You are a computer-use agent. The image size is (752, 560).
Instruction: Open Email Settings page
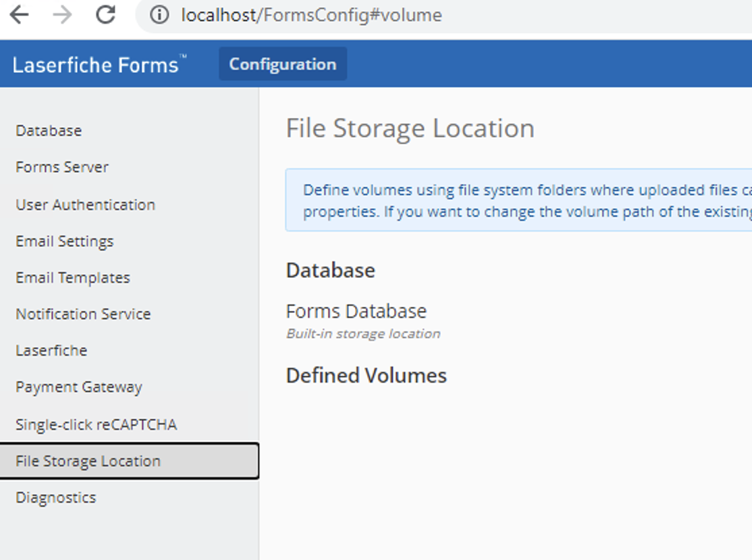tap(65, 241)
